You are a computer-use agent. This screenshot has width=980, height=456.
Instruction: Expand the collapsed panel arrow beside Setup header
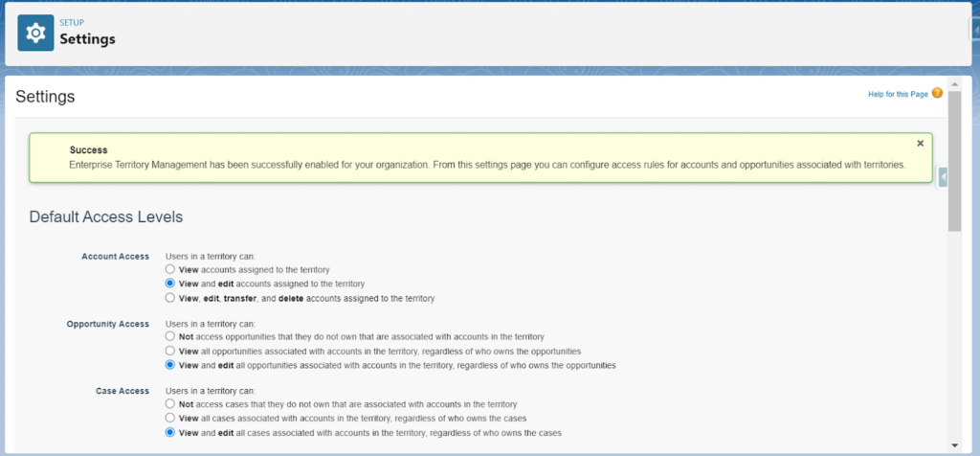[975, 30]
